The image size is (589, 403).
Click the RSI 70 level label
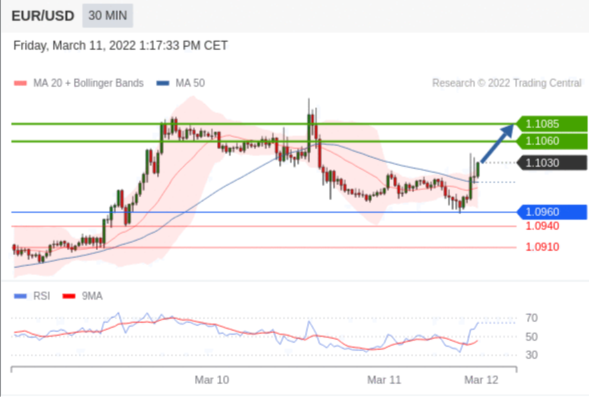point(532,318)
